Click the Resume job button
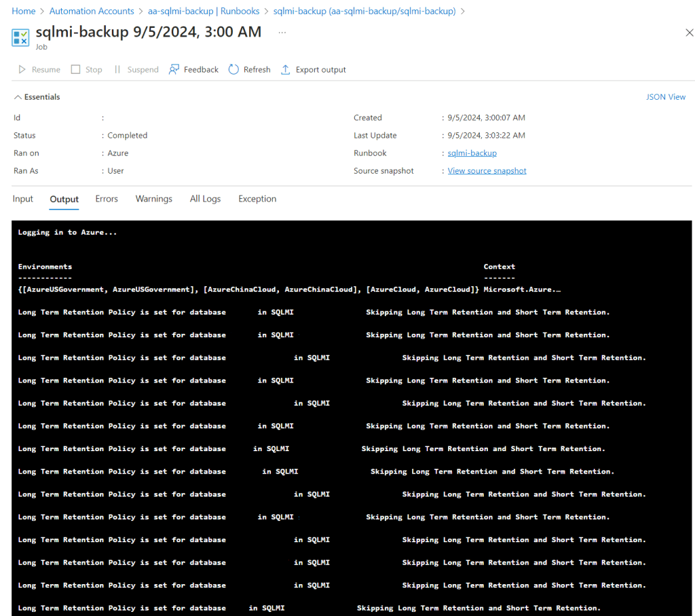 pos(39,70)
